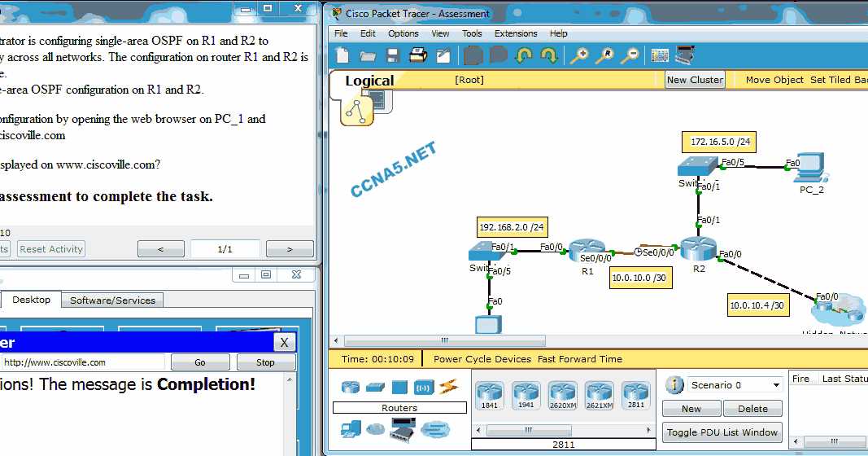Select PC_2 in the workspace
Viewport: 868px width, 456px height.
point(812,168)
